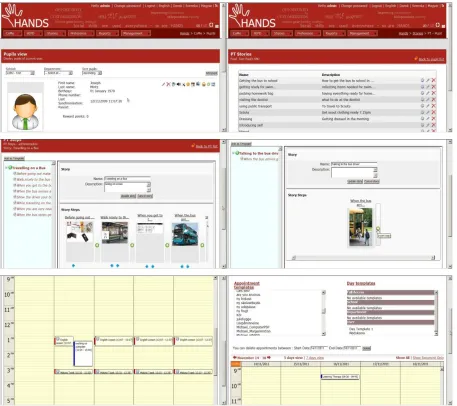Click the HANDS logo in the PT Stories window
The image size is (457, 406).
[x=253, y=16]
